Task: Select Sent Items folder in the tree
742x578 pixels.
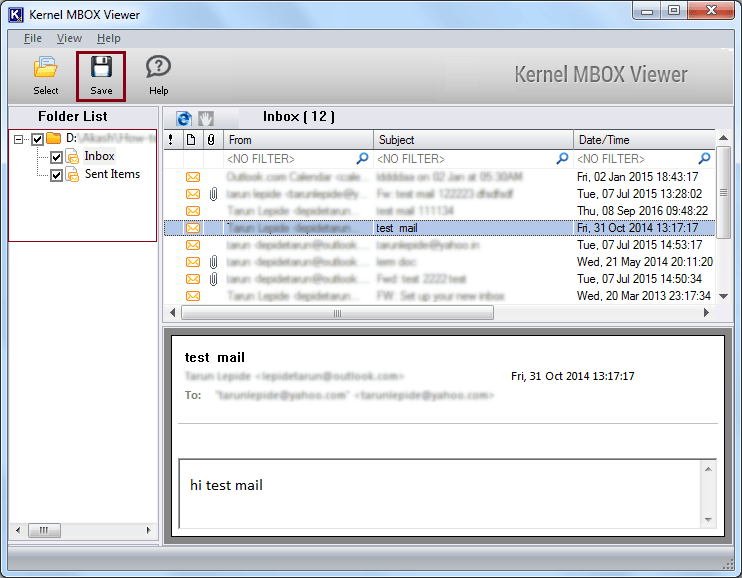Action: click(x=112, y=174)
